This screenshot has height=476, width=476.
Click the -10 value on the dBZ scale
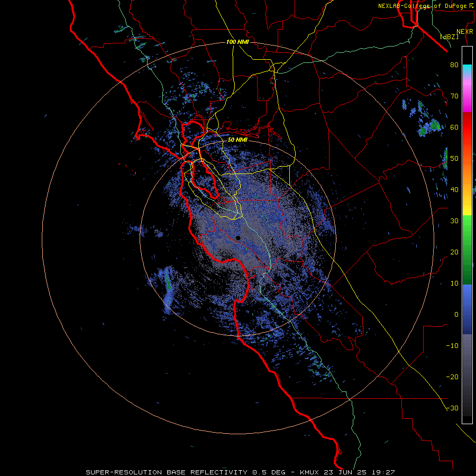point(452,346)
